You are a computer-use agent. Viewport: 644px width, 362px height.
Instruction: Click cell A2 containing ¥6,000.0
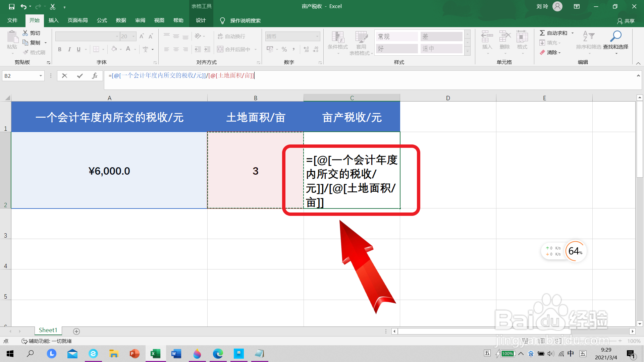[109, 171]
